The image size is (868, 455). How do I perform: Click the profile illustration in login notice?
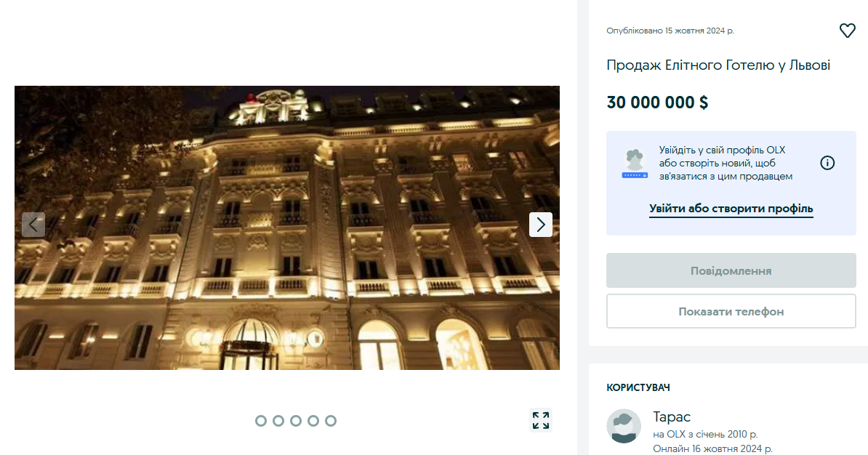click(x=635, y=164)
